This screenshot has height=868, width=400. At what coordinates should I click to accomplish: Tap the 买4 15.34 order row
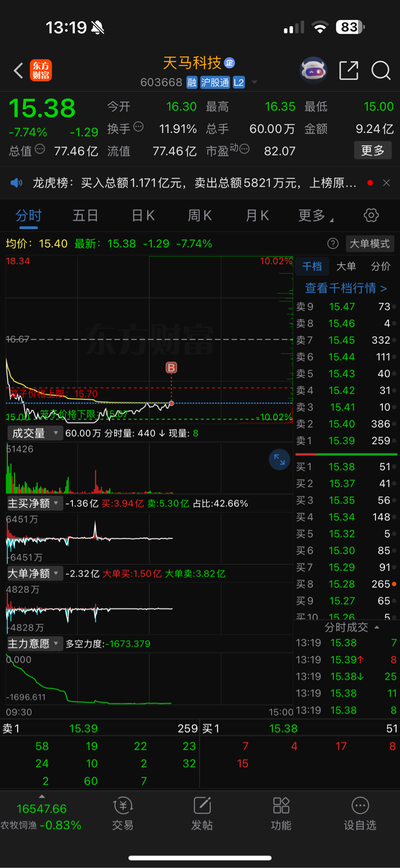click(x=345, y=517)
